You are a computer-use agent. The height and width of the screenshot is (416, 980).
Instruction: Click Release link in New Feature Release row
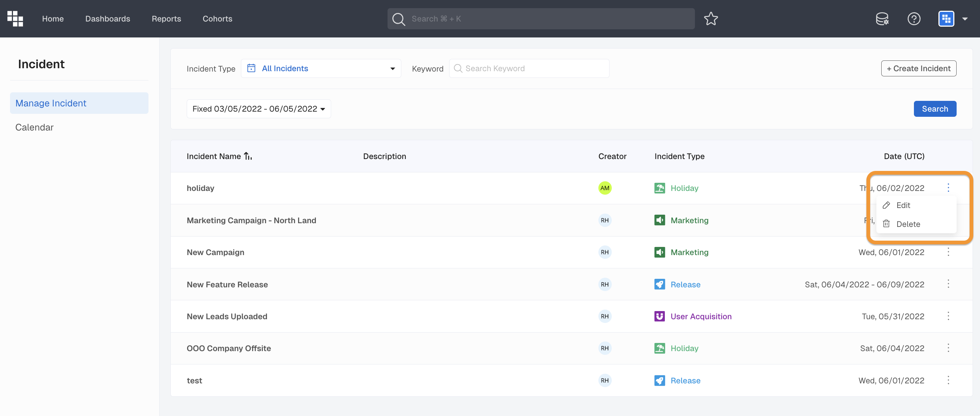[685, 284]
